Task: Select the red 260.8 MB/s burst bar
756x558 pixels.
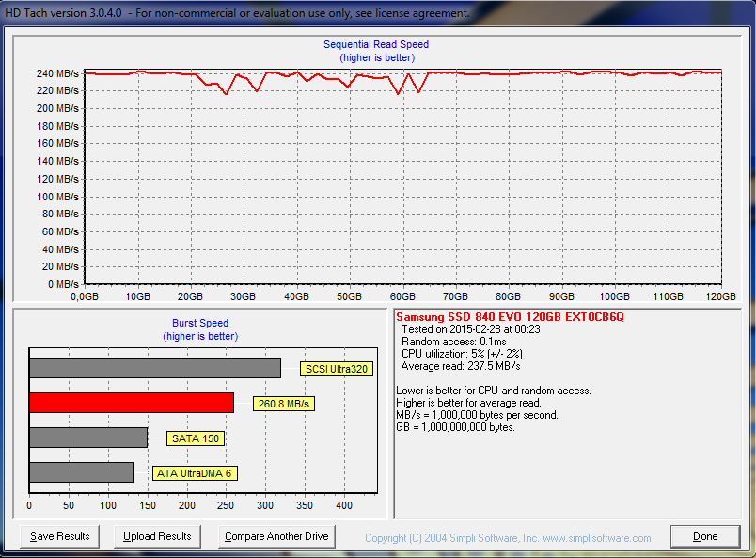Action: (132, 403)
